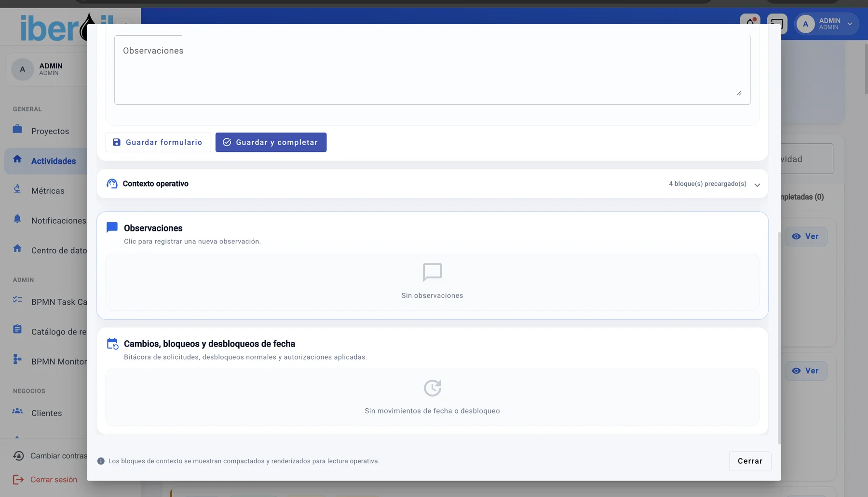Viewport: 868px width, 497px height.
Task: Click Observaciones card to register new observation
Action: (x=432, y=266)
